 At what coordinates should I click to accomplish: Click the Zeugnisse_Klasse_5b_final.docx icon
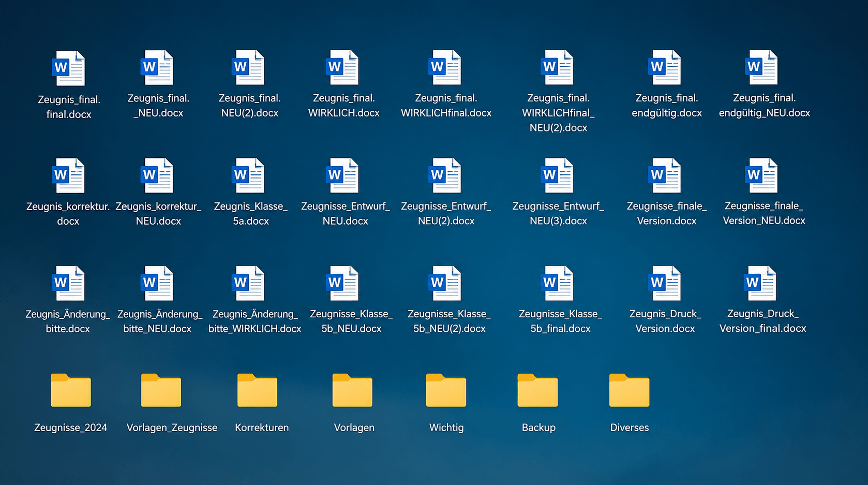point(557,283)
